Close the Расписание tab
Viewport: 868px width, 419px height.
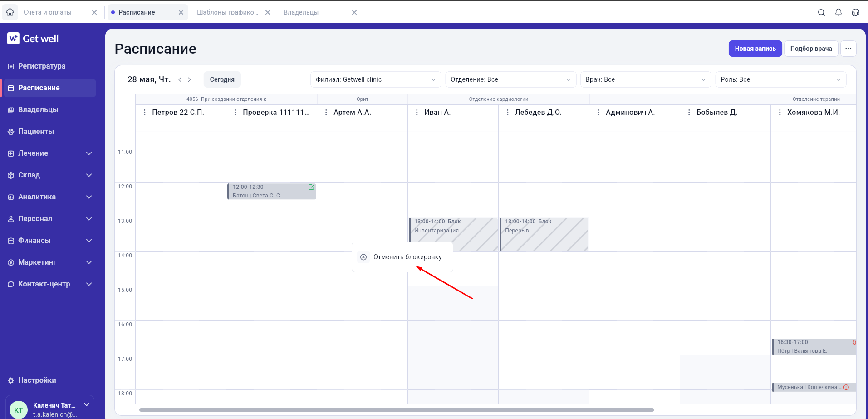(181, 13)
